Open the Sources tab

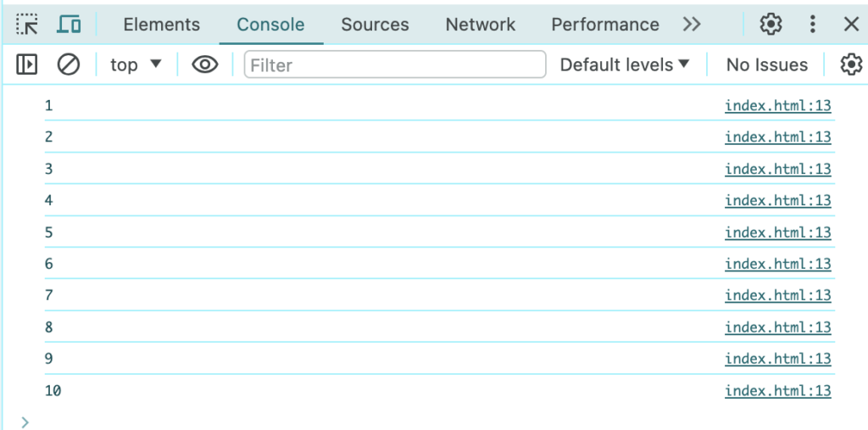(x=376, y=25)
